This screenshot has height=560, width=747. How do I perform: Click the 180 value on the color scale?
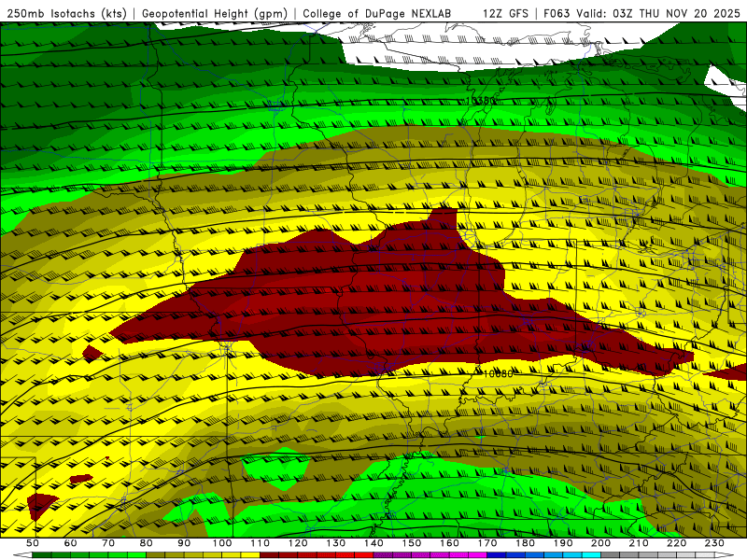(525, 543)
